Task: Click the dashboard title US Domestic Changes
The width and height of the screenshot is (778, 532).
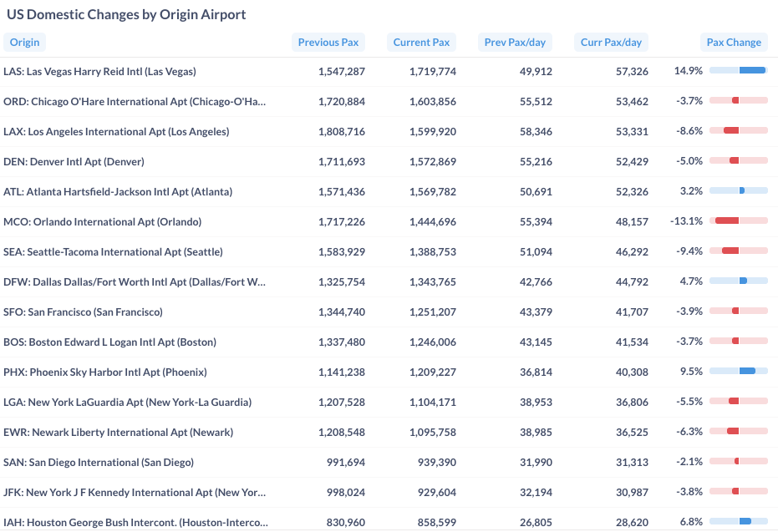Action: point(126,15)
